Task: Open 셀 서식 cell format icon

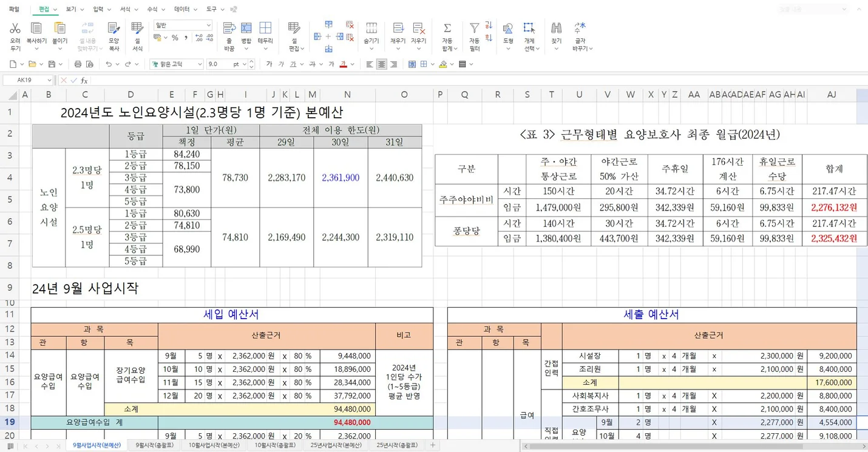Action: point(137,28)
